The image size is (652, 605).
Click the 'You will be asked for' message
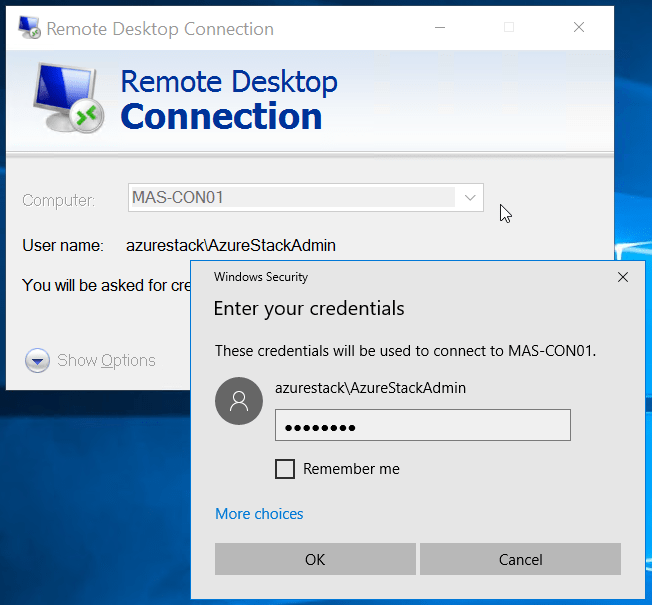[x=106, y=286]
